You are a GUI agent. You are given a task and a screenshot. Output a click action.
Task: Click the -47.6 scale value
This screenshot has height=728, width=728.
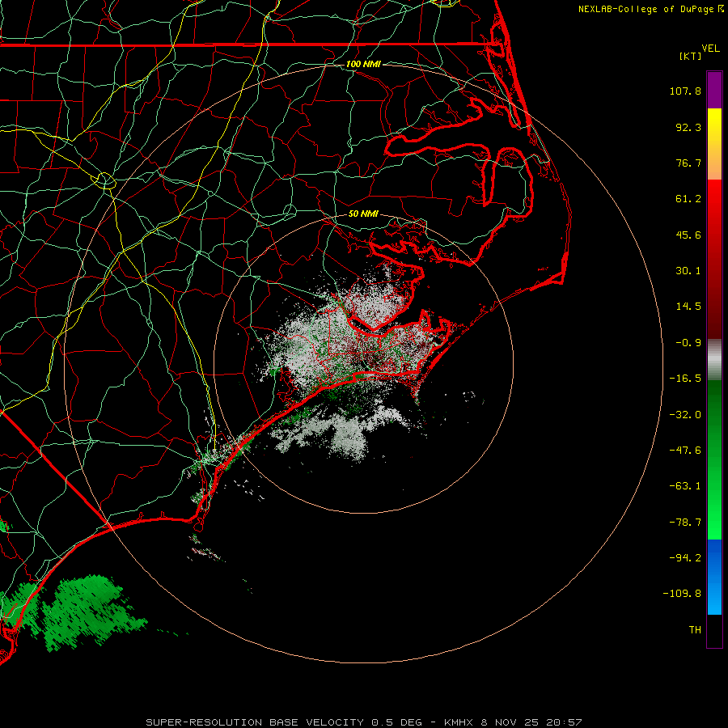click(x=685, y=451)
